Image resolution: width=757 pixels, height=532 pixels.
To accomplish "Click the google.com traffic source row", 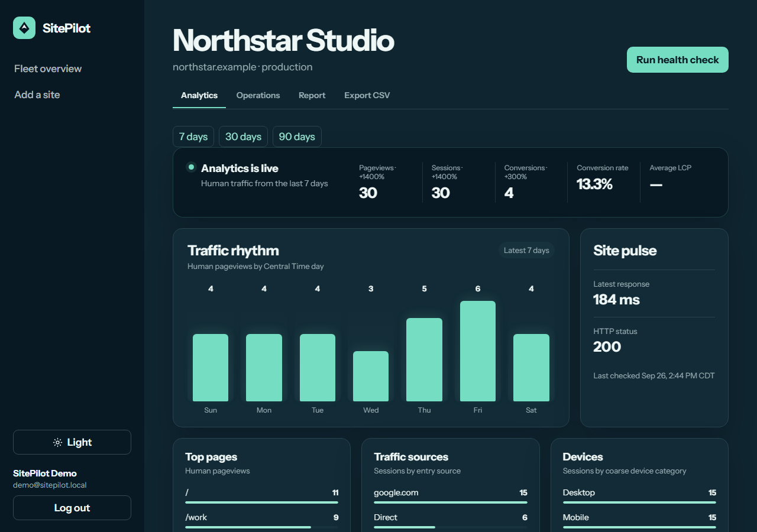I will click(x=451, y=495).
